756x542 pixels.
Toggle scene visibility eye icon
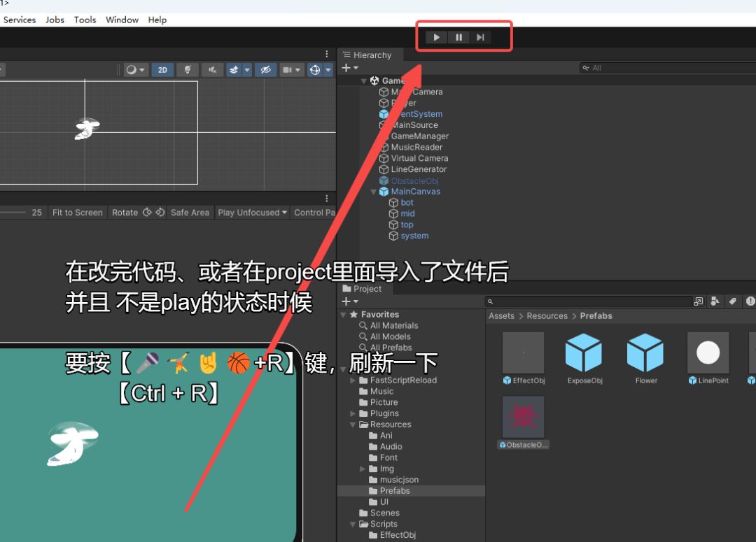pos(265,70)
